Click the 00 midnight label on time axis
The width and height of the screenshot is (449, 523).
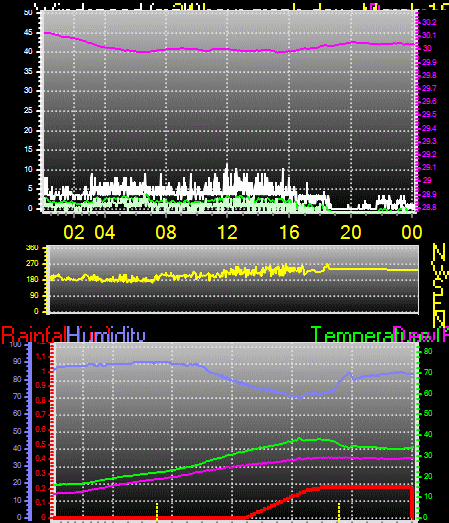point(412,232)
